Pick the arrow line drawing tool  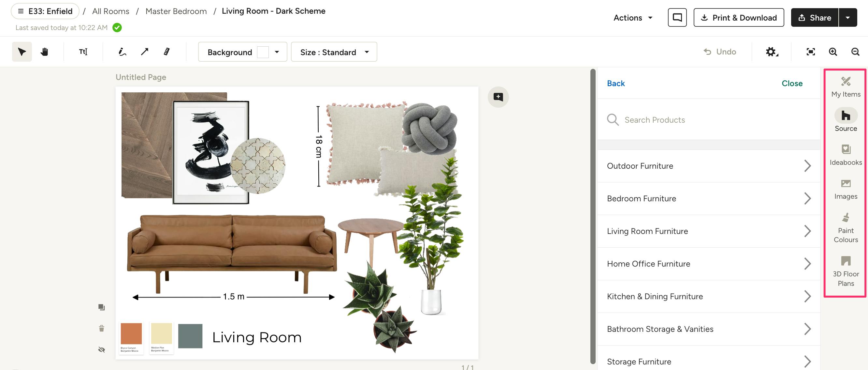click(x=145, y=52)
